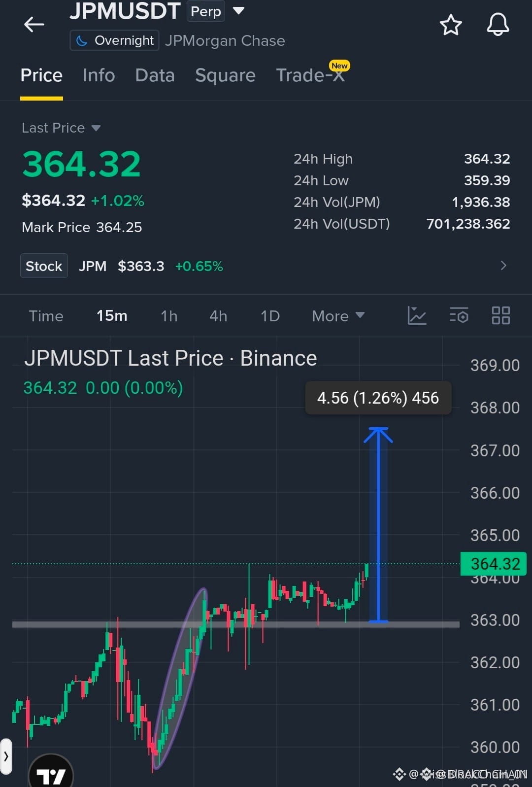Click the JPMUSDT Last Price · Binance chart title
The image size is (532, 787).
click(170, 358)
